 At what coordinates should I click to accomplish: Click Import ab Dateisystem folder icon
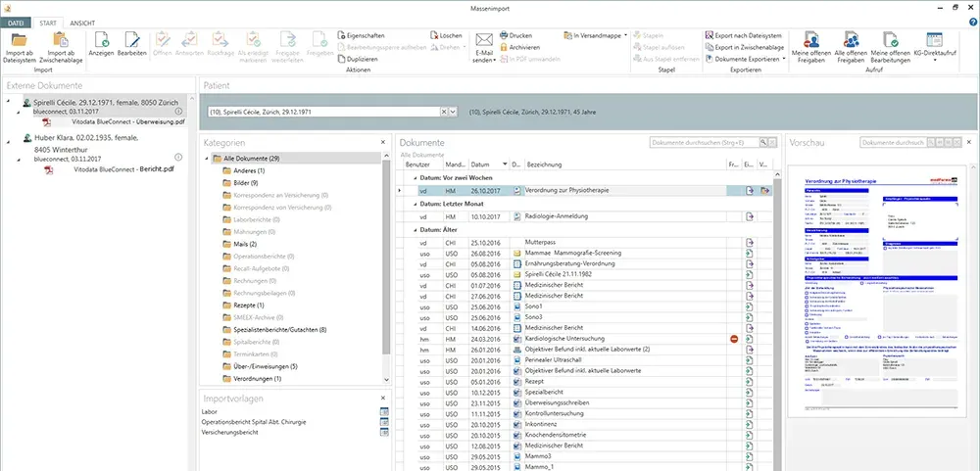click(x=20, y=40)
